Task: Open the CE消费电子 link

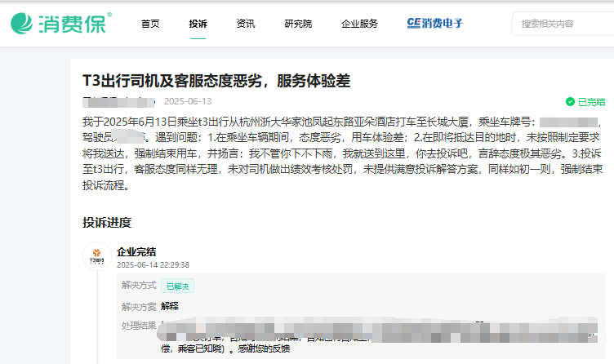Action: pos(435,24)
